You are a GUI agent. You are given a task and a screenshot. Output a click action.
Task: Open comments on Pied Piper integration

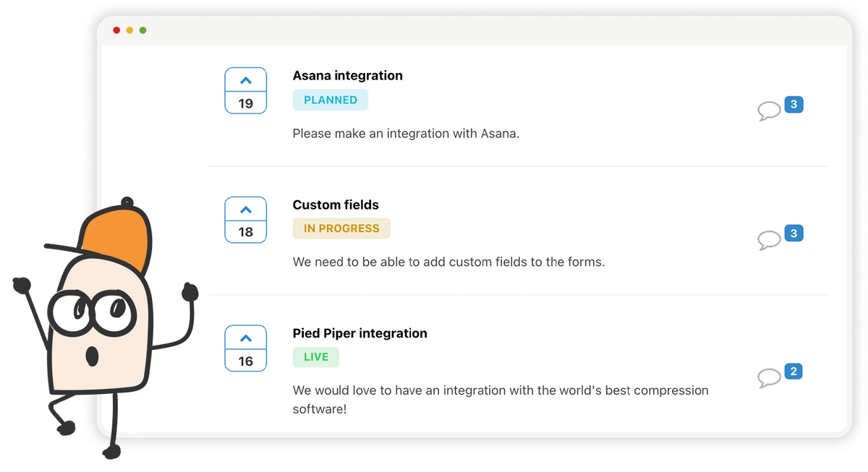[x=769, y=378]
